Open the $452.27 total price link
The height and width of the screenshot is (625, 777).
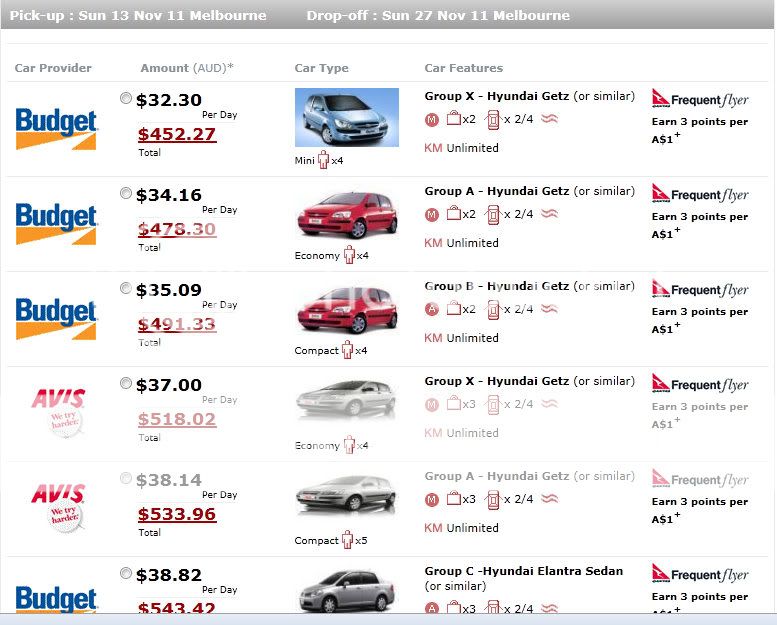tap(177, 134)
